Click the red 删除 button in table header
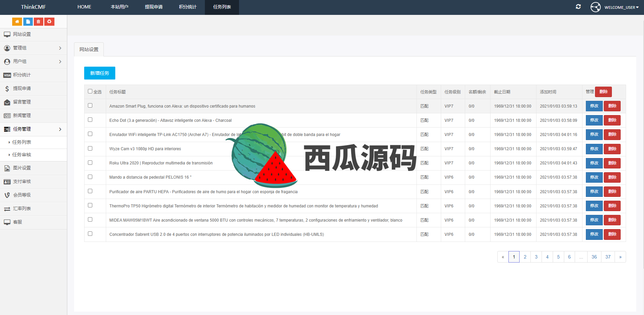This screenshot has width=644, height=315. (603, 92)
